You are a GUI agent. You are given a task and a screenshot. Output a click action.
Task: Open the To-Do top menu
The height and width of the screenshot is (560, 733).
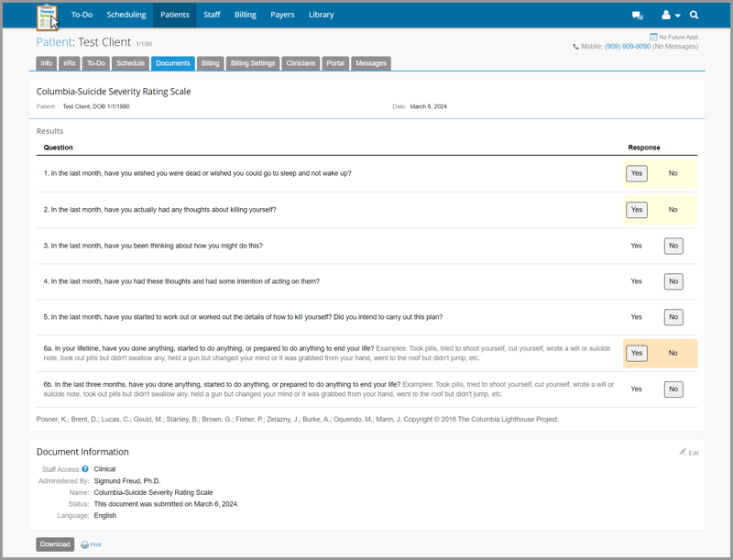[82, 15]
